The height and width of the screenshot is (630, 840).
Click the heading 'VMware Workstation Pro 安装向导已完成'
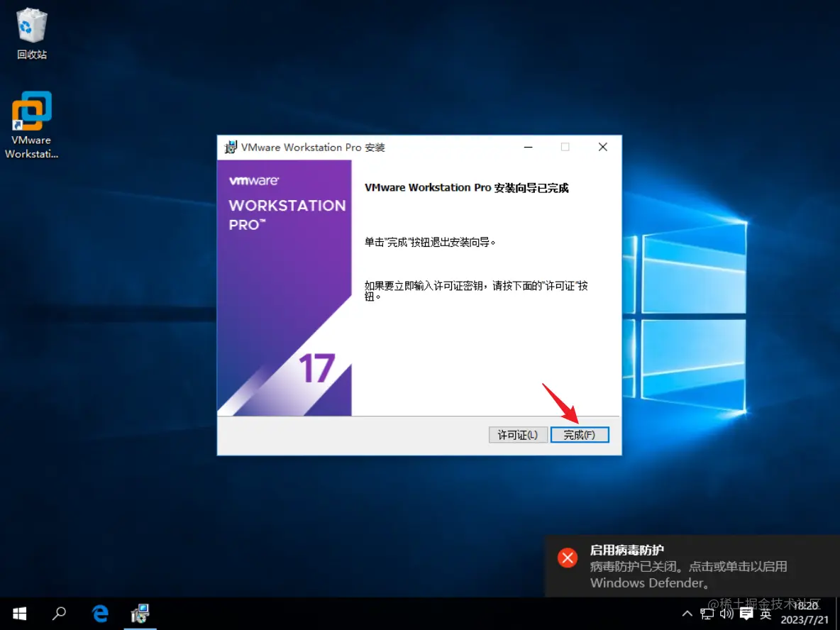pos(466,188)
